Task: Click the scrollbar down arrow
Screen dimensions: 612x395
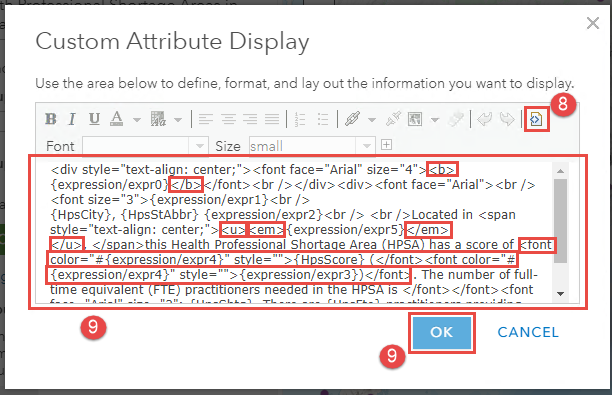Action: tap(560, 294)
